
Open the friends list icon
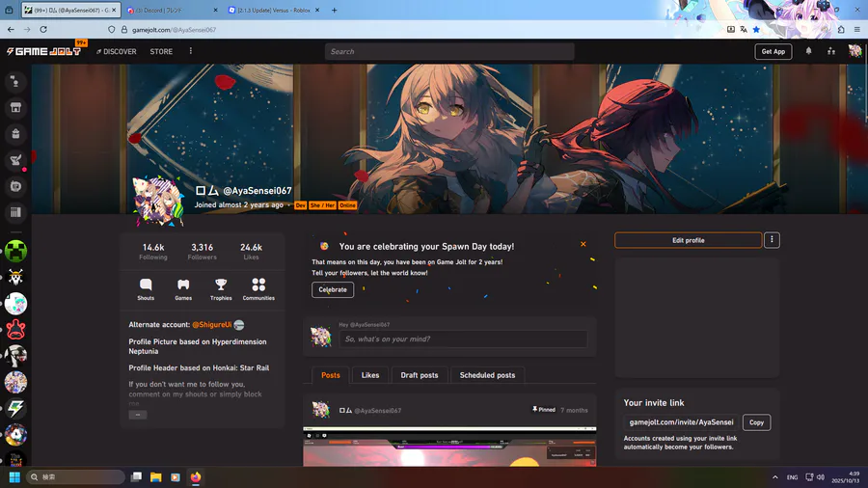831,51
